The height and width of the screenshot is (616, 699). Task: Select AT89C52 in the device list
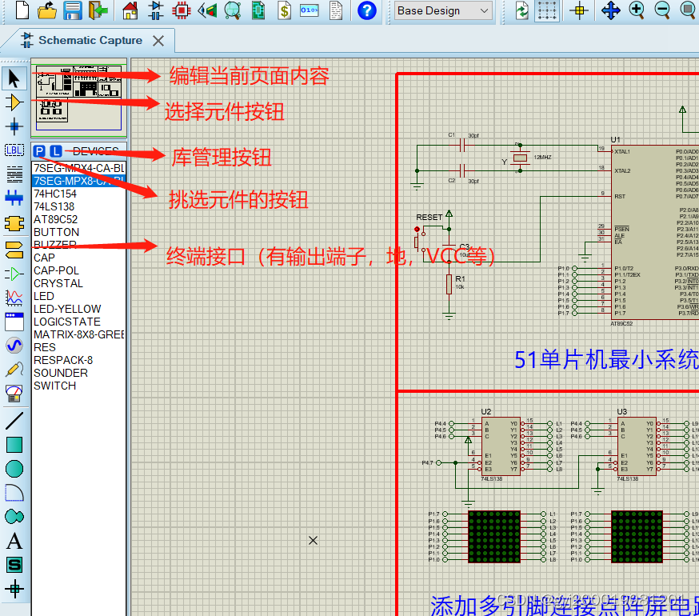(x=55, y=218)
